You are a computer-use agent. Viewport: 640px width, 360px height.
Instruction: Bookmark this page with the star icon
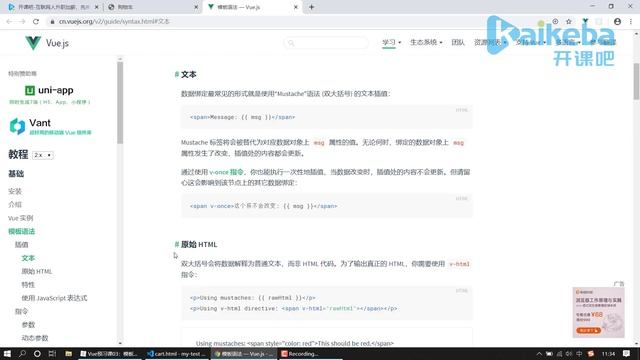(x=569, y=21)
